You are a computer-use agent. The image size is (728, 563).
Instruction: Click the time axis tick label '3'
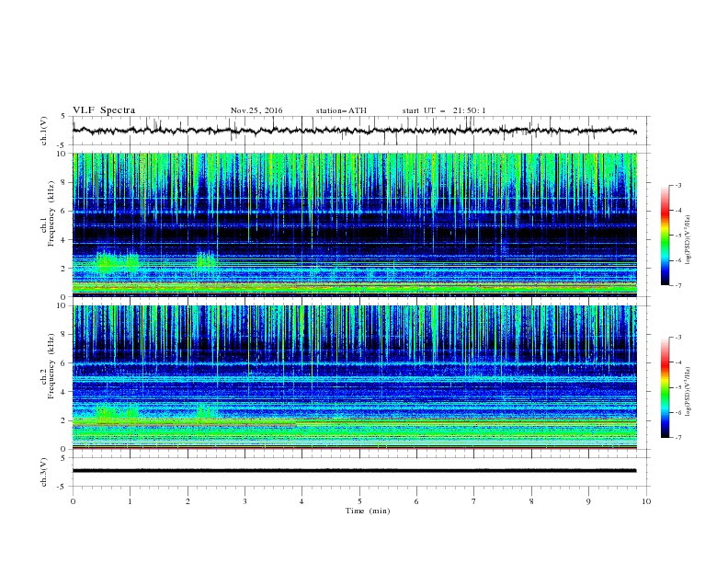click(x=245, y=501)
